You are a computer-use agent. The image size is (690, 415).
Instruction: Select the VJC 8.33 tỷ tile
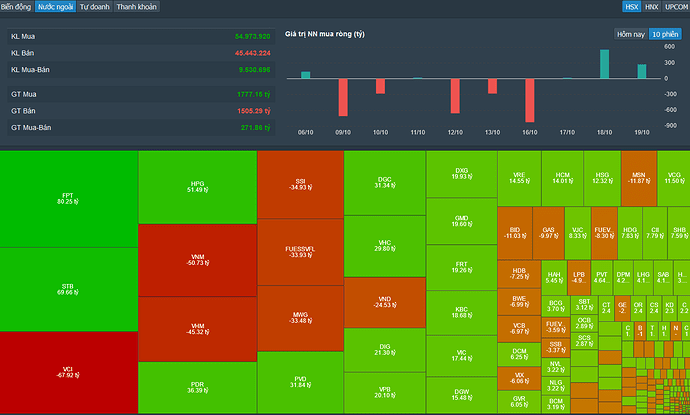tap(577, 233)
